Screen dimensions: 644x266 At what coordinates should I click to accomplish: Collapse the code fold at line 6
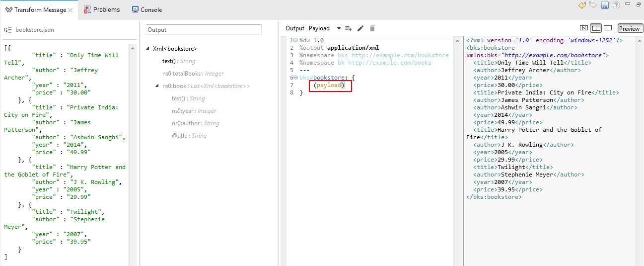point(296,78)
